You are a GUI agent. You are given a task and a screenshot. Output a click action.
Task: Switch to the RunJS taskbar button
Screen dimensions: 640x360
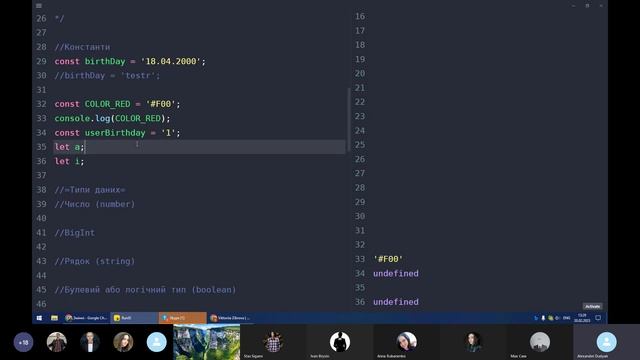[x=134, y=318]
